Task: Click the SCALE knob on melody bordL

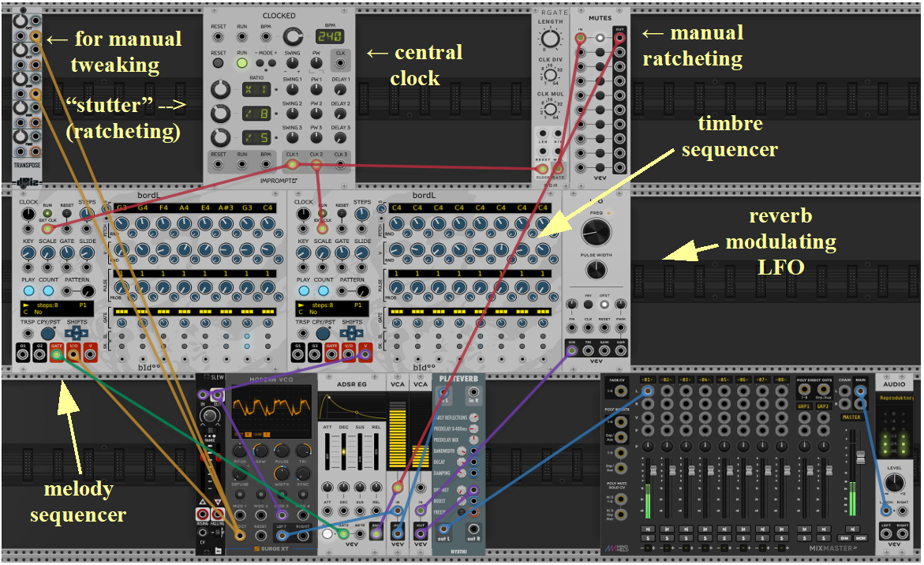Action: 47,253
